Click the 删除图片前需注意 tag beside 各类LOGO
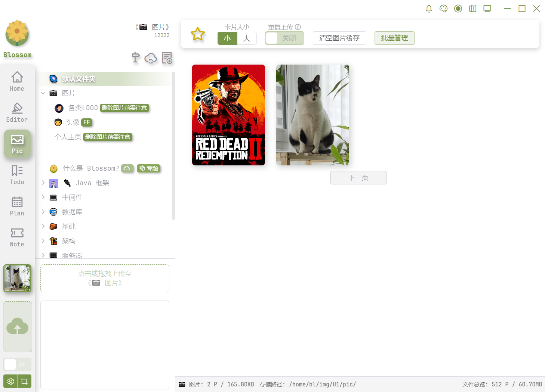Image resolution: width=545 pixels, height=392 pixels. pos(124,108)
